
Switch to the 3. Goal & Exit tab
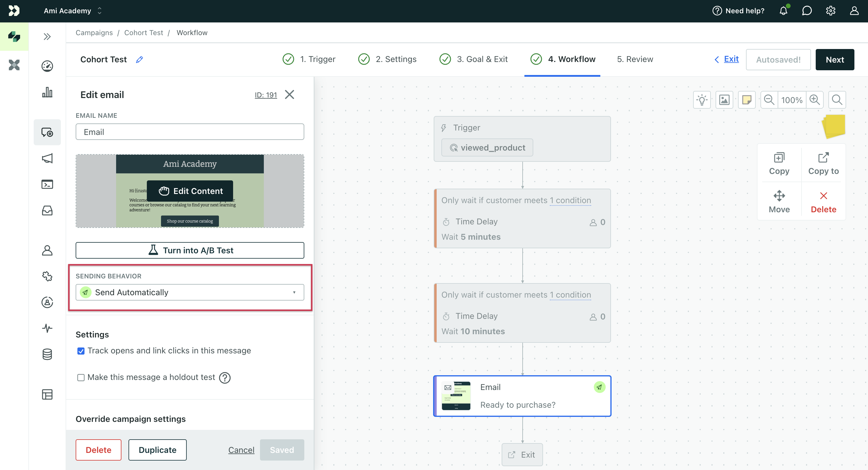pos(482,59)
